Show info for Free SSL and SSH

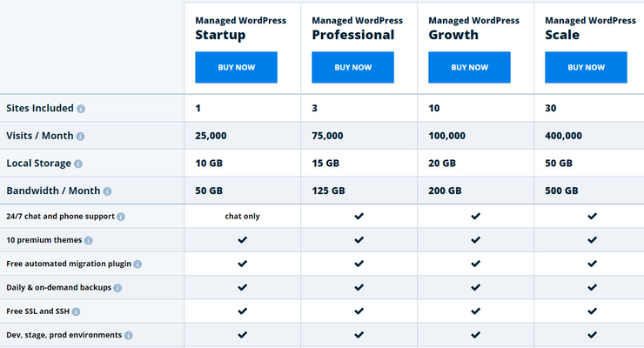tap(76, 311)
